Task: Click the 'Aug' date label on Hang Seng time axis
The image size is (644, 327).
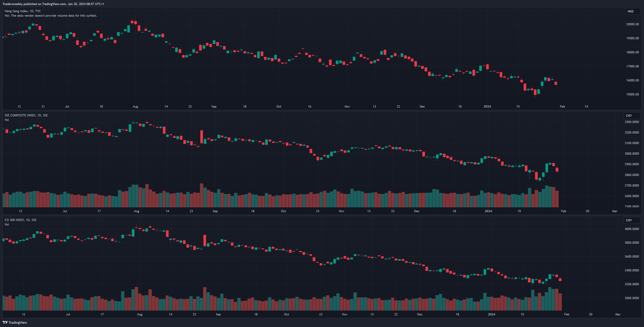Action: click(135, 107)
